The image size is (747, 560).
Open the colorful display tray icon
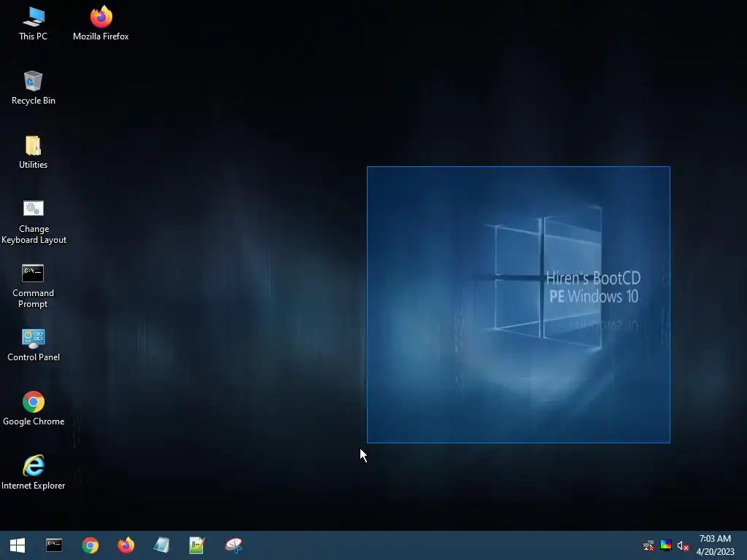[665, 545]
